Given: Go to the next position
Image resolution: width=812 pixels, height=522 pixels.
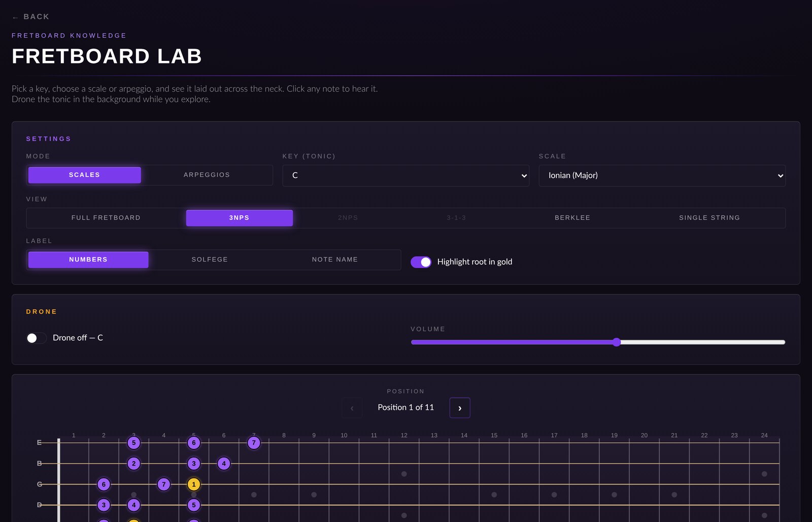Looking at the screenshot, I should pyautogui.click(x=460, y=408).
